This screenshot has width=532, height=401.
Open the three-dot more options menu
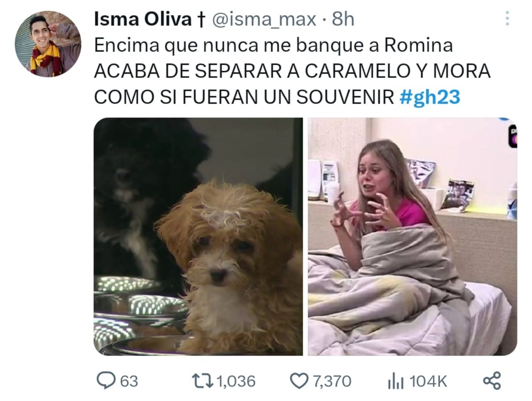pyautogui.click(x=507, y=19)
